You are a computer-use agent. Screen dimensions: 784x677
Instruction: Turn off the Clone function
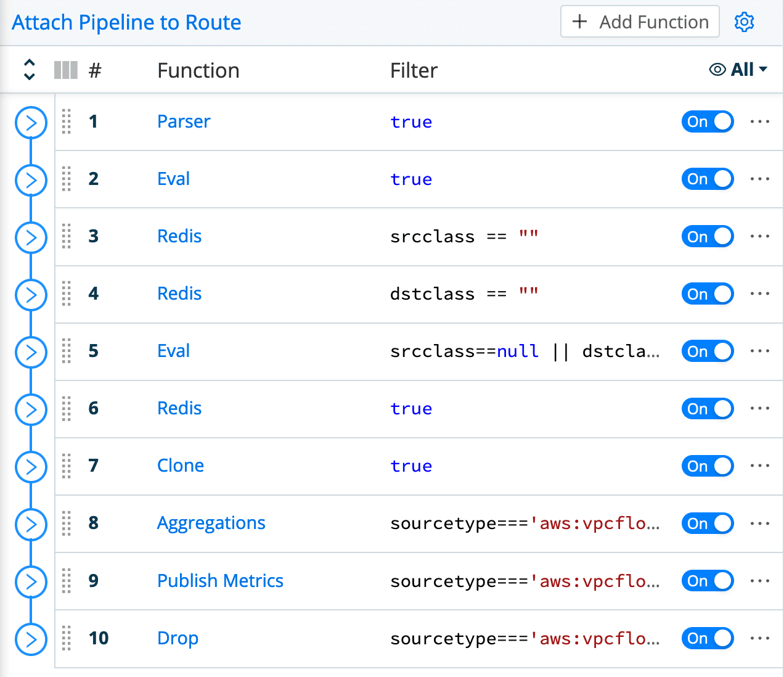[x=707, y=466]
